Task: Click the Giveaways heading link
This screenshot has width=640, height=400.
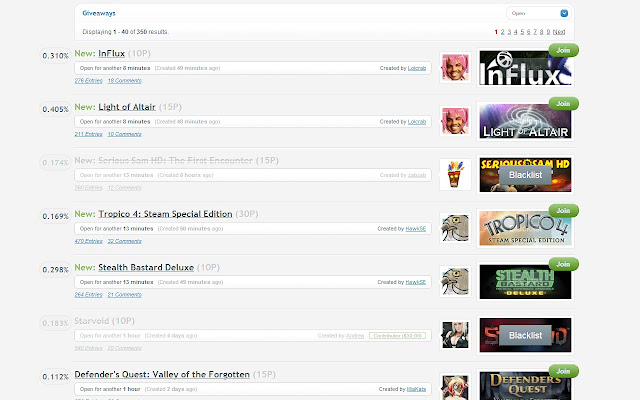Action: 99,13
